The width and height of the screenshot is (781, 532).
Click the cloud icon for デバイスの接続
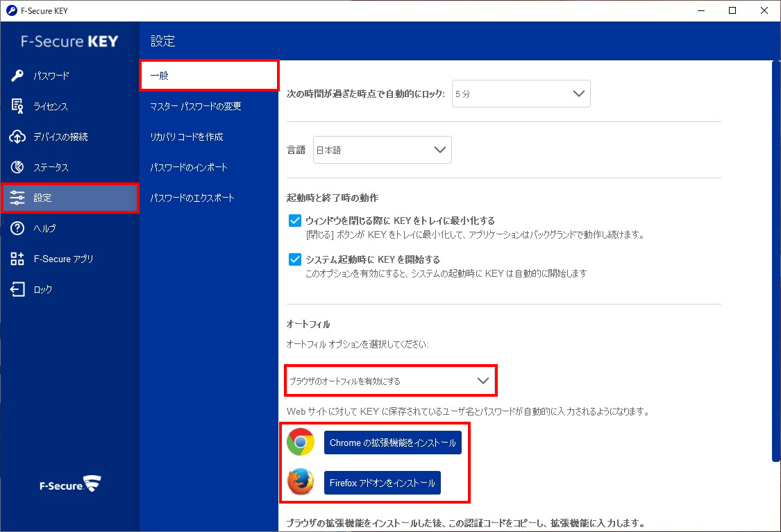click(x=18, y=137)
